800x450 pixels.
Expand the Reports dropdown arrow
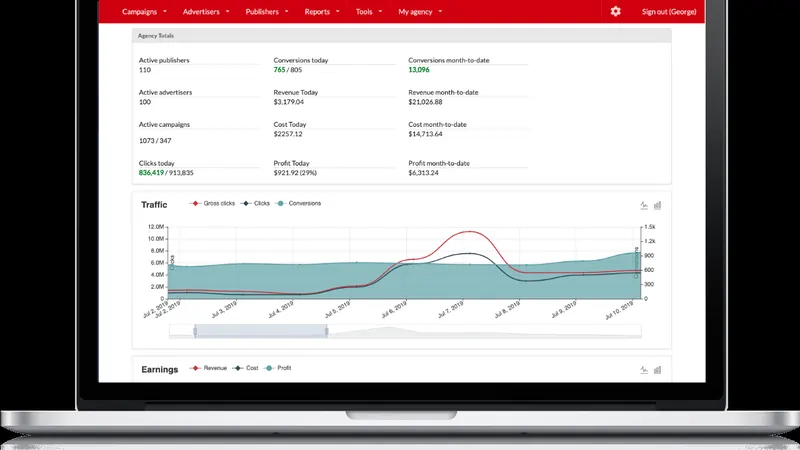click(337, 11)
